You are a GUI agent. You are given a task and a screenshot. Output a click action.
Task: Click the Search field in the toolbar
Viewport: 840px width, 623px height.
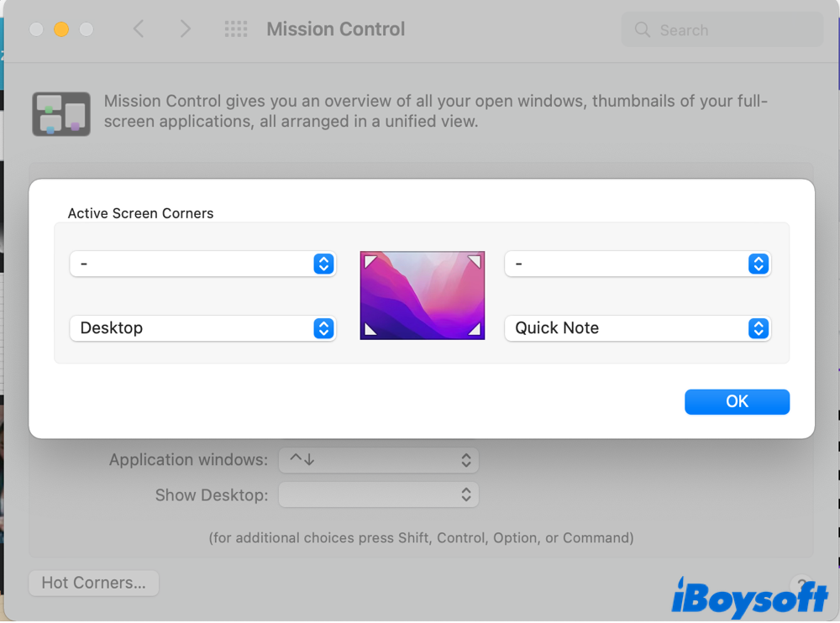[x=722, y=30]
